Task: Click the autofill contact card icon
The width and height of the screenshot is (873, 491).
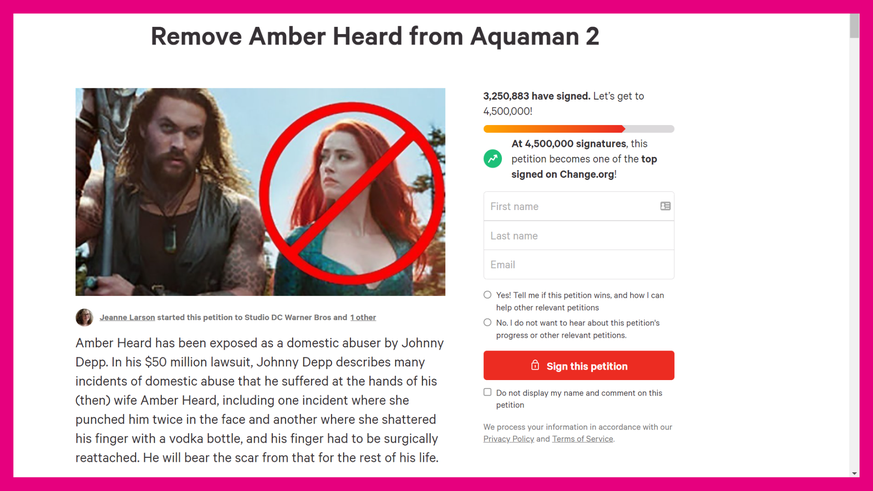Action: pos(665,206)
